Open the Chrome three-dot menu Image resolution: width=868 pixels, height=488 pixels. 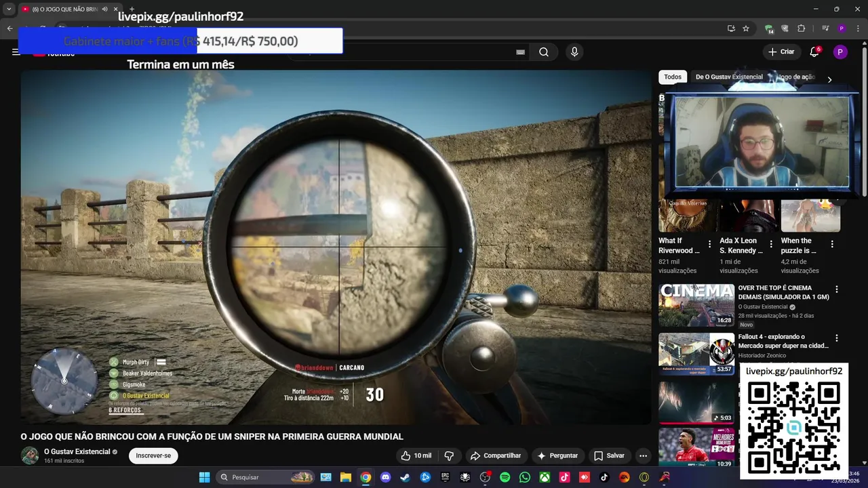[858, 28]
